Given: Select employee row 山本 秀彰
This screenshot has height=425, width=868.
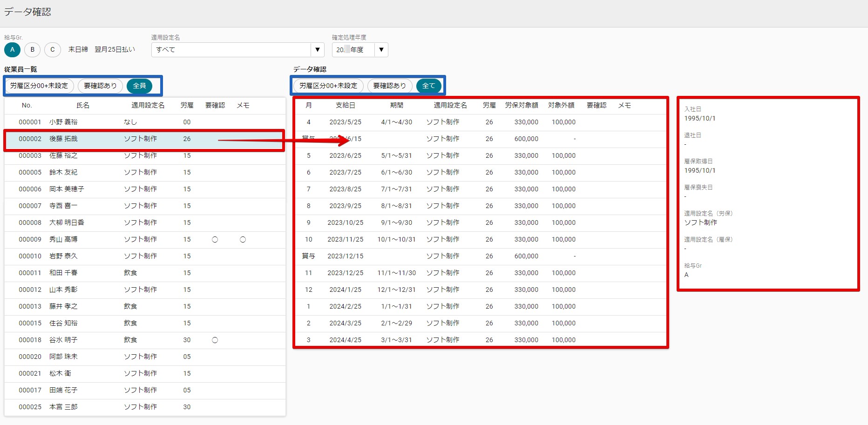Looking at the screenshot, I should (x=145, y=290).
